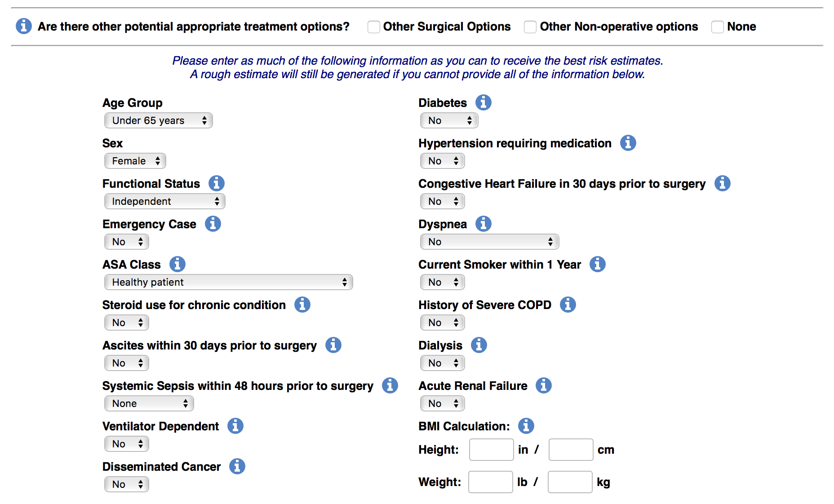The image size is (834, 504).
Task: Check the Other Surgical Options box
Action: click(373, 27)
